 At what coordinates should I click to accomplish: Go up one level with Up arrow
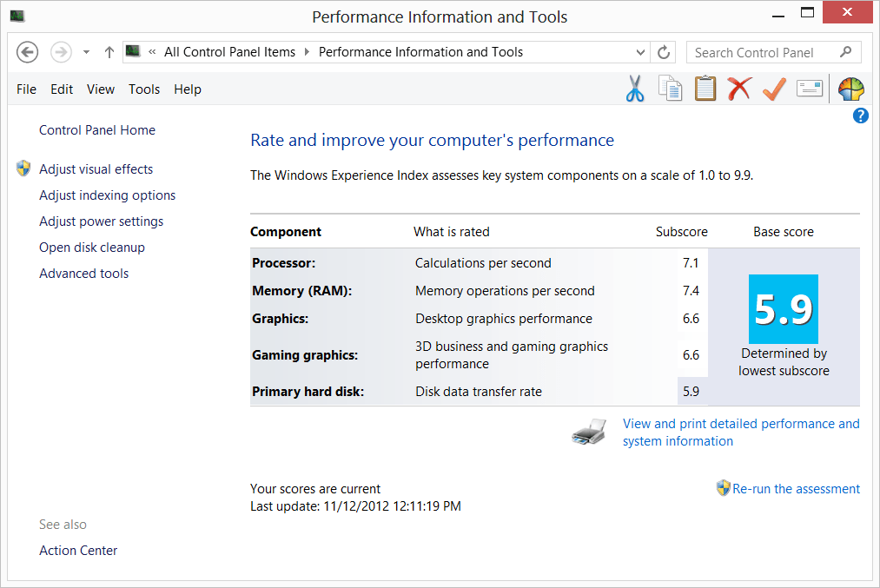(109, 52)
